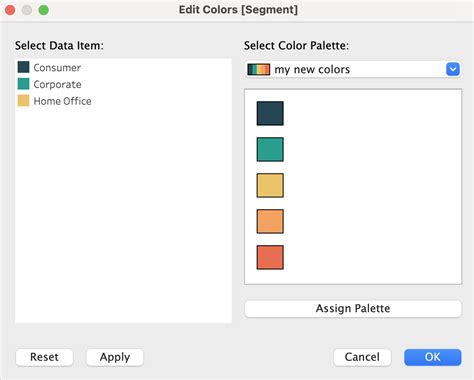Screen dimensions: 474x380
Task: Confirm with the OK button
Action: point(433,357)
